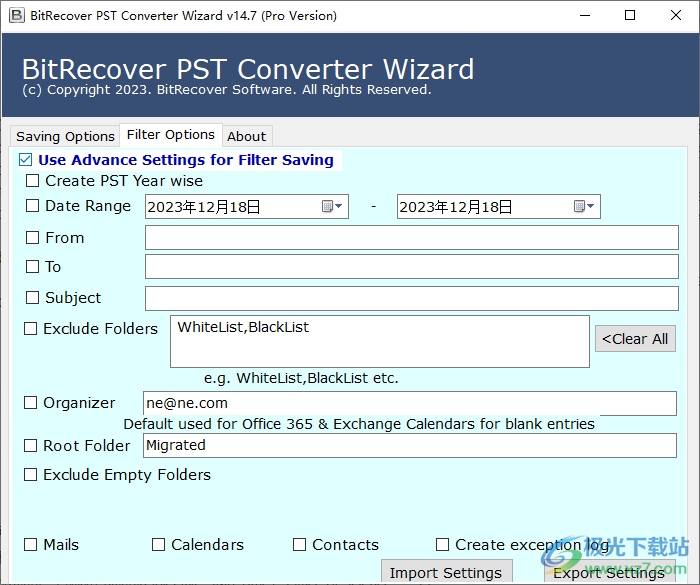Click the end date field text

456,207
